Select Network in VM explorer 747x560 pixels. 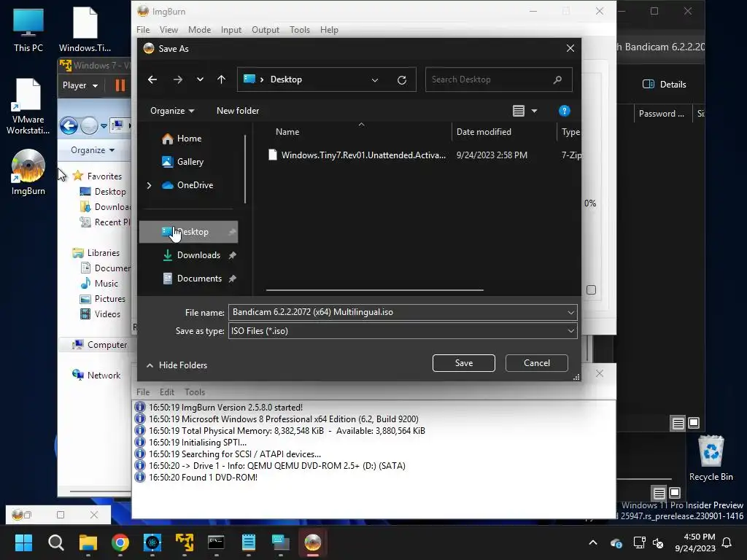(x=96, y=376)
